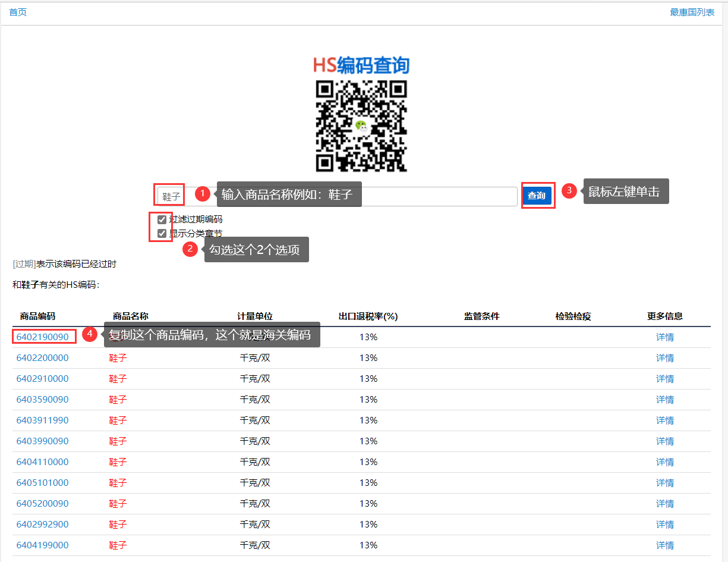Click 13% rebate rate in row 6403911990
Image resolution: width=728 pixels, height=562 pixels.
click(x=368, y=420)
